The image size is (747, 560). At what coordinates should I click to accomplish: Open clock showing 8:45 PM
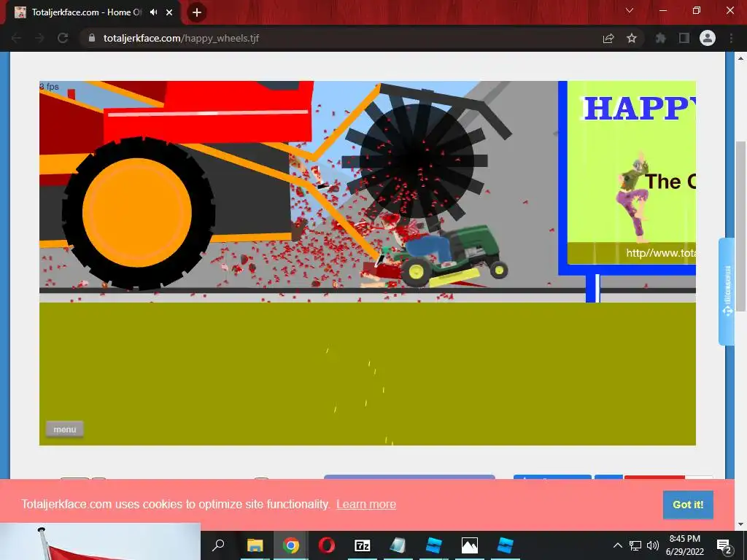(x=684, y=545)
